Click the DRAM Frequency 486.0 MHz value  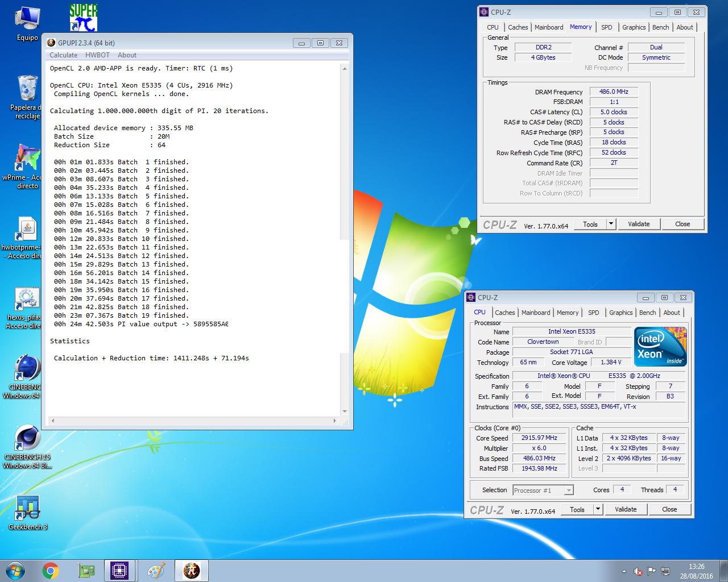coord(614,92)
